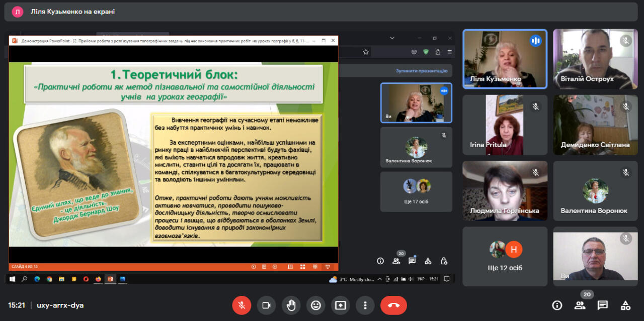Image resolution: width=644 pixels, height=321 pixels.
Task: Click "Зупинити презентацію" in the shared screen
Action: coord(421,71)
